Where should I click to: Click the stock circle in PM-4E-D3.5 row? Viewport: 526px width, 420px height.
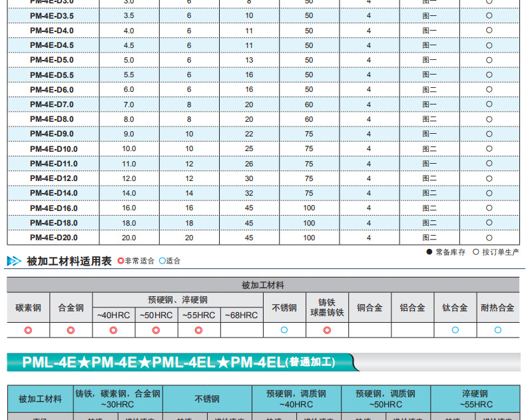(489, 16)
